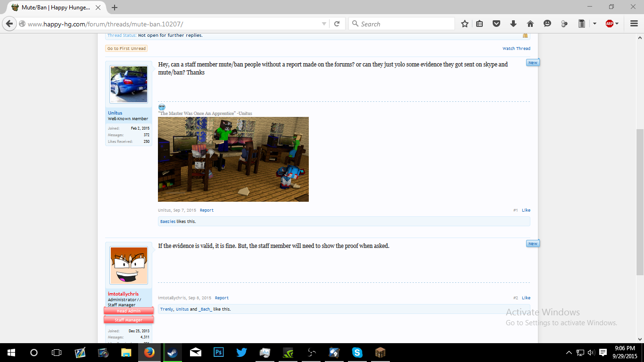Like post #1 by Unitus

(526, 210)
